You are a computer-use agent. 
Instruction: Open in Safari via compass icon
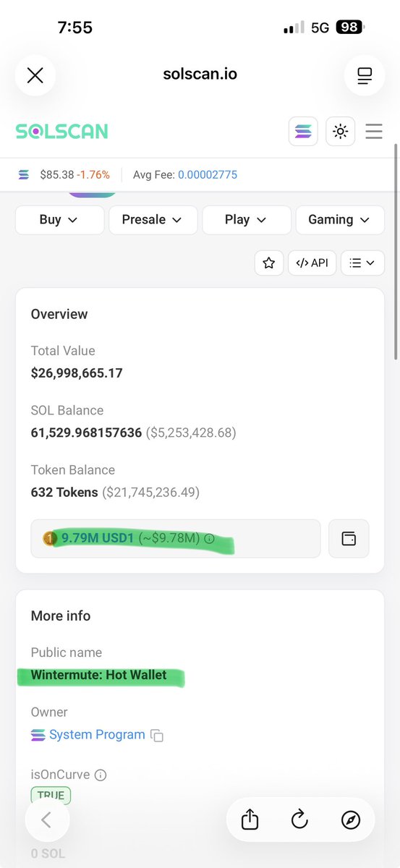350,820
